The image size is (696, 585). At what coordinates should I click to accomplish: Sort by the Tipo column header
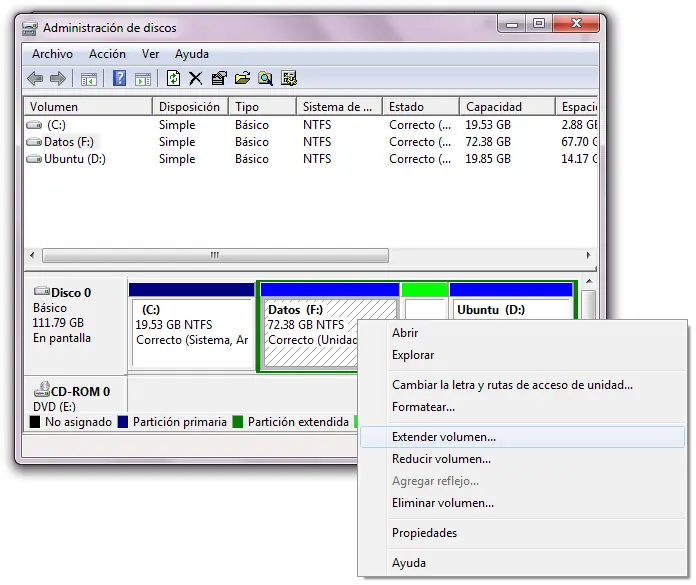point(262,107)
